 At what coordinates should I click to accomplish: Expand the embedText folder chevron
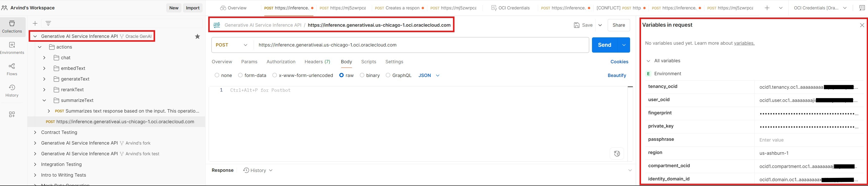[x=44, y=68]
